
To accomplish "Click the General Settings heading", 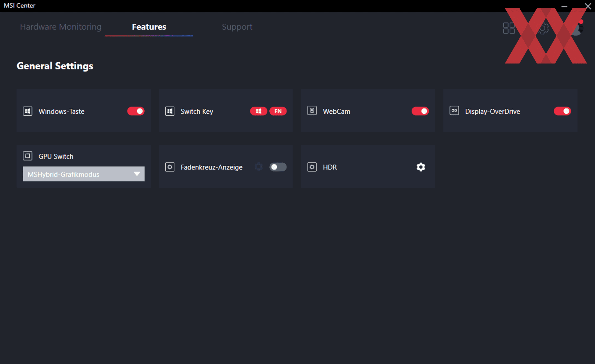I will pyautogui.click(x=55, y=66).
